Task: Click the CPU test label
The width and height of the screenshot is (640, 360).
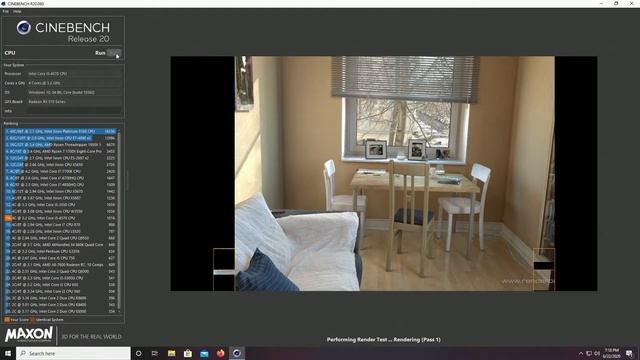Action: 10,53
